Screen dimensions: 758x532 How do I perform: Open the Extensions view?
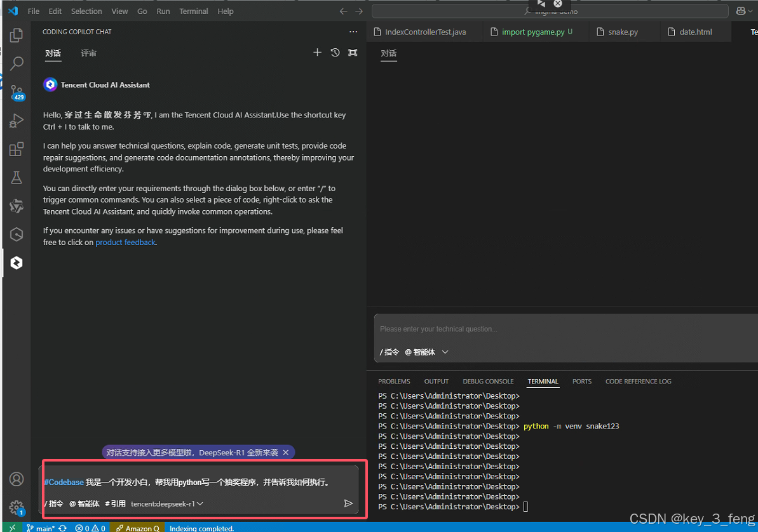[x=17, y=149]
